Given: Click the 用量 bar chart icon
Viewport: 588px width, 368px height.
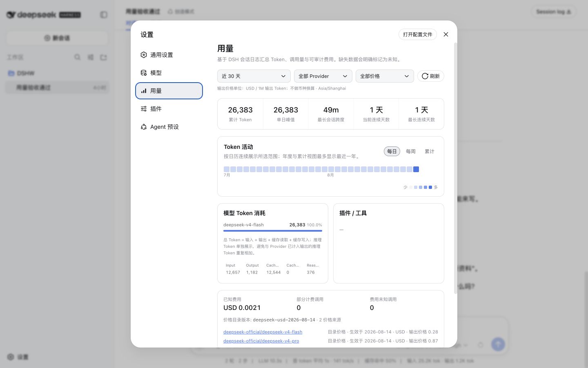Looking at the screenshot, I should (144, 91).
